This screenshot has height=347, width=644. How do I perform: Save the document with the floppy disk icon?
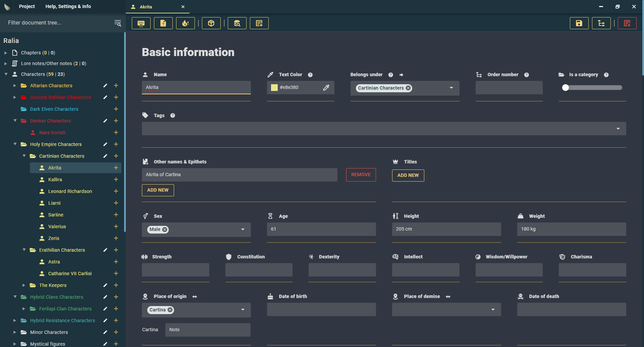pyautogui.click(x=579, y=23)
